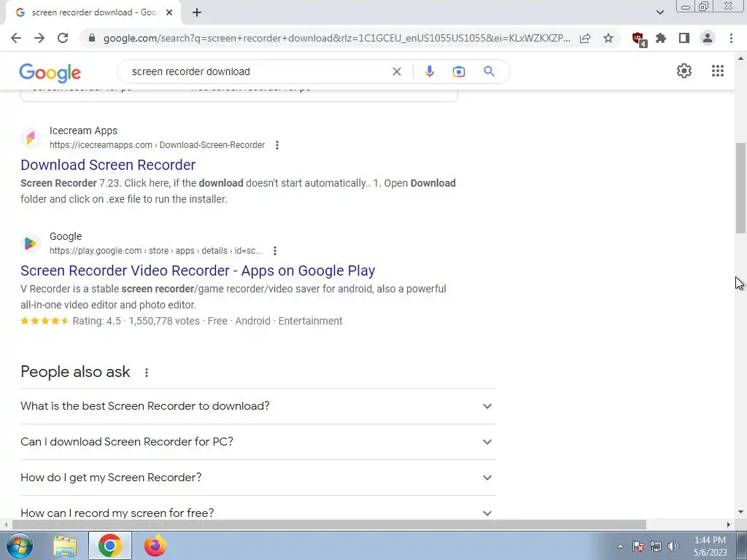Image resolution: width=747 pixels, height=560 pixels.
Task: Start voice search with microphone
Action: pos(429,71)
